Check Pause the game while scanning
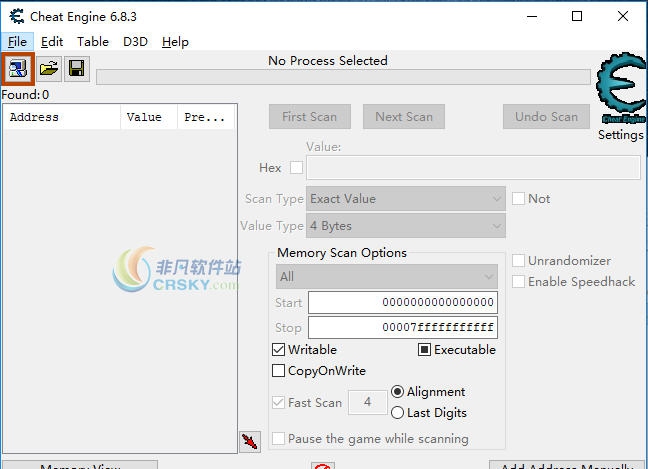Viewport: 648px width, 469px height. pyautogui.click(x=279, y=438)
